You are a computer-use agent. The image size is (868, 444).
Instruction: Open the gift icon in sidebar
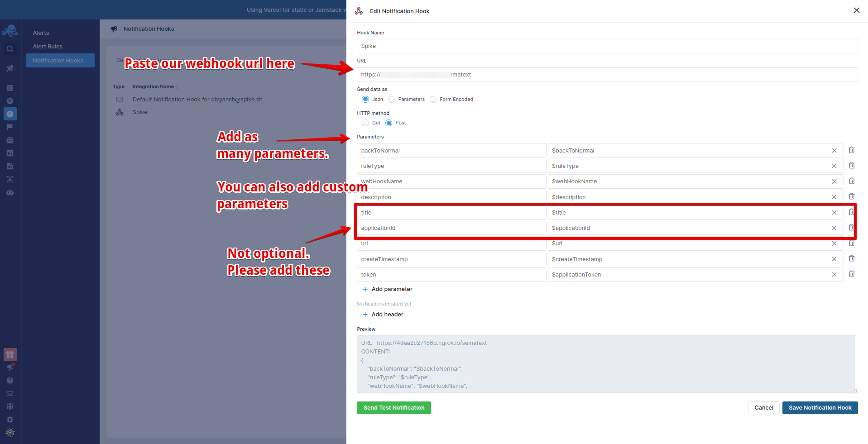coord(10,354)
